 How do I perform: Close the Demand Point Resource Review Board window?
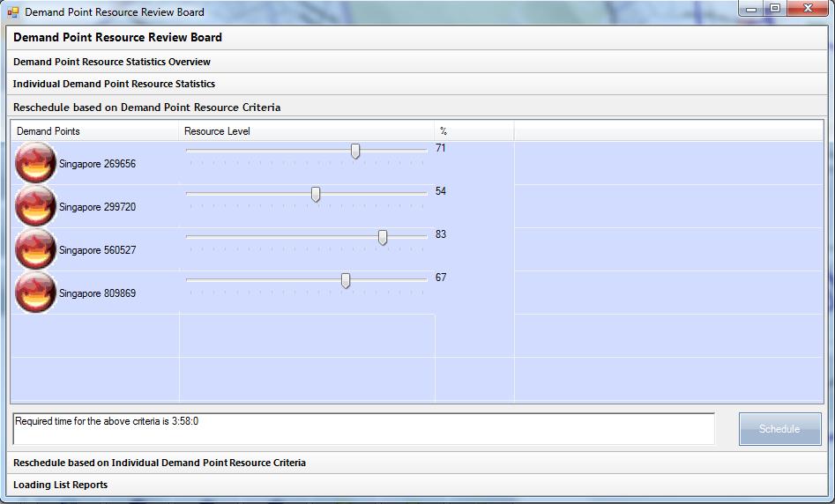click(808, 9)
